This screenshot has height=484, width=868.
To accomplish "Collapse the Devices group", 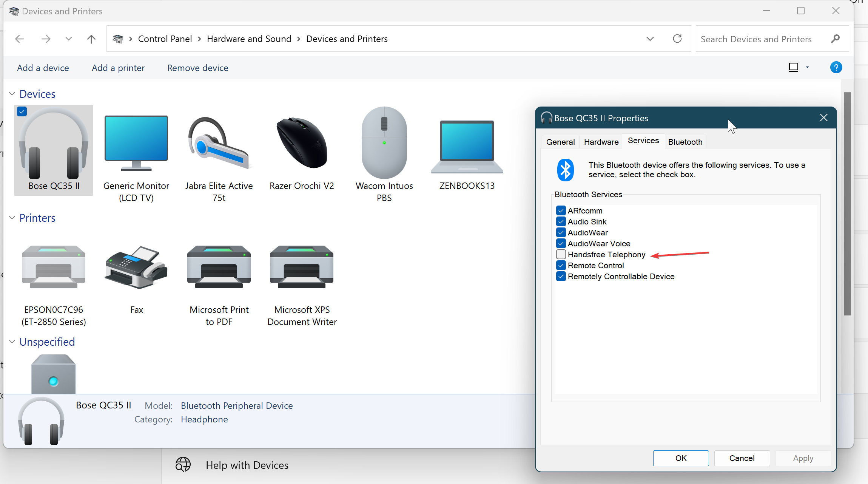I will 12,94.
